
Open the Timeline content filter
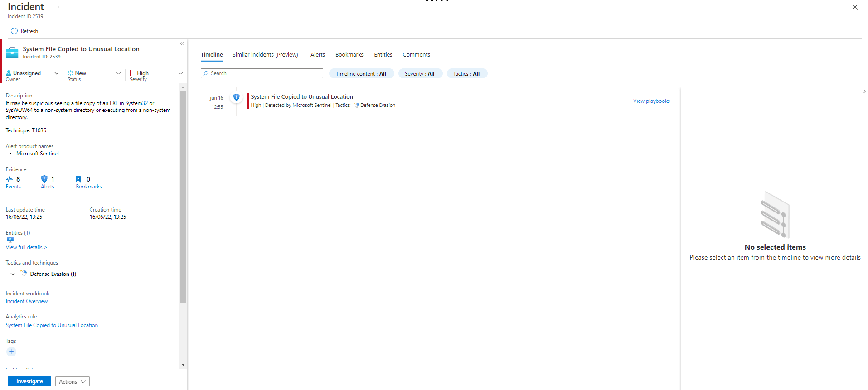361,74
